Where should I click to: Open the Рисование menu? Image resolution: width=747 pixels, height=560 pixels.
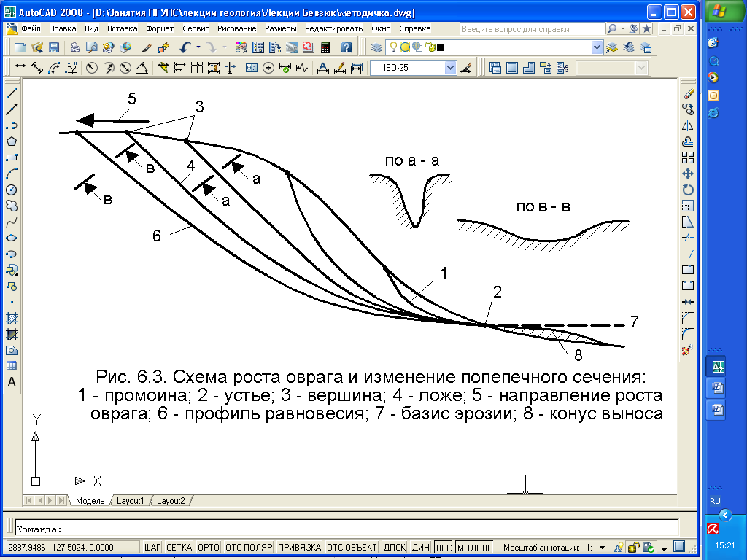click(x=237, y=28)
